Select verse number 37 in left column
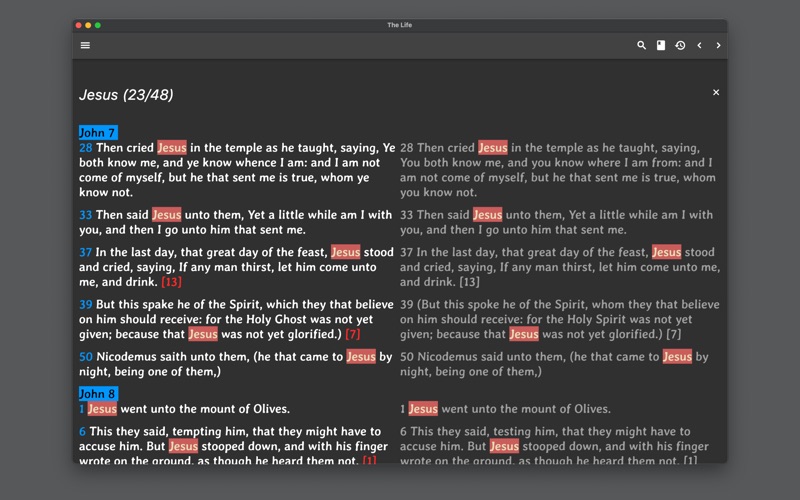This screenshot has width=800, height=500. pos(85,252)
